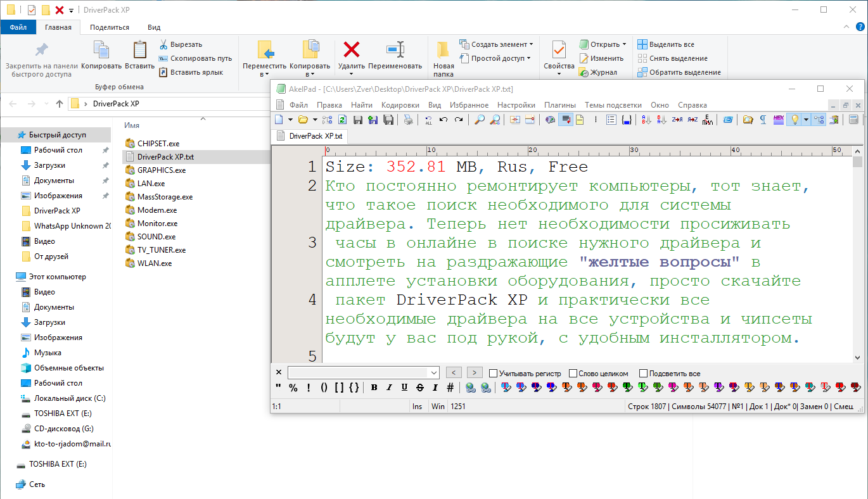Viewport: 868px width, 499px height.
Task: Toggle the code tree icon near lightbulb
Action: tap(819, 119)
